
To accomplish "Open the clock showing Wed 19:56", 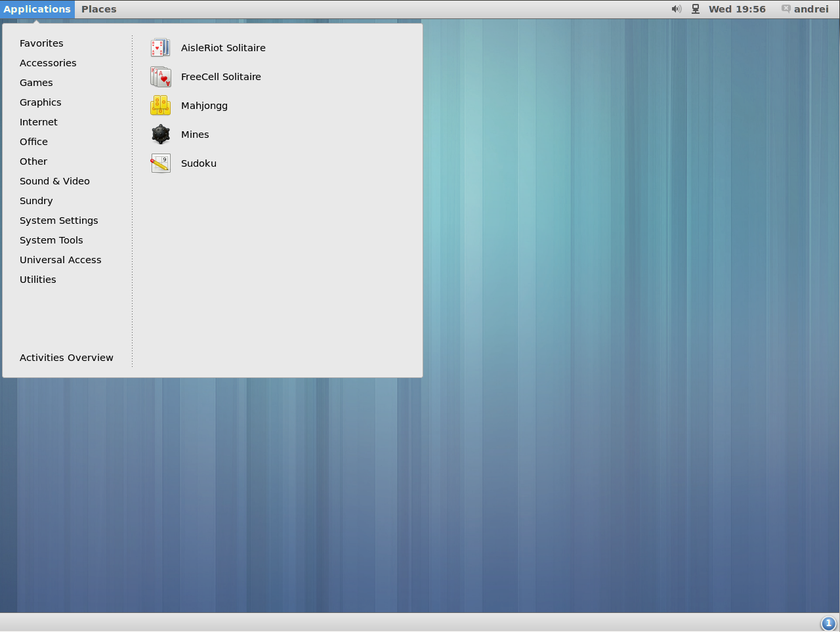I will 737,9.
